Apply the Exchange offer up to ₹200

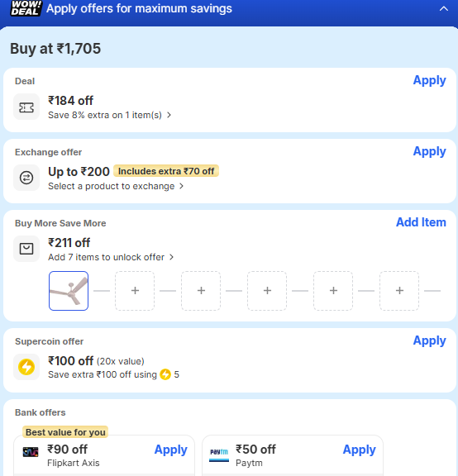click(429, 151)
